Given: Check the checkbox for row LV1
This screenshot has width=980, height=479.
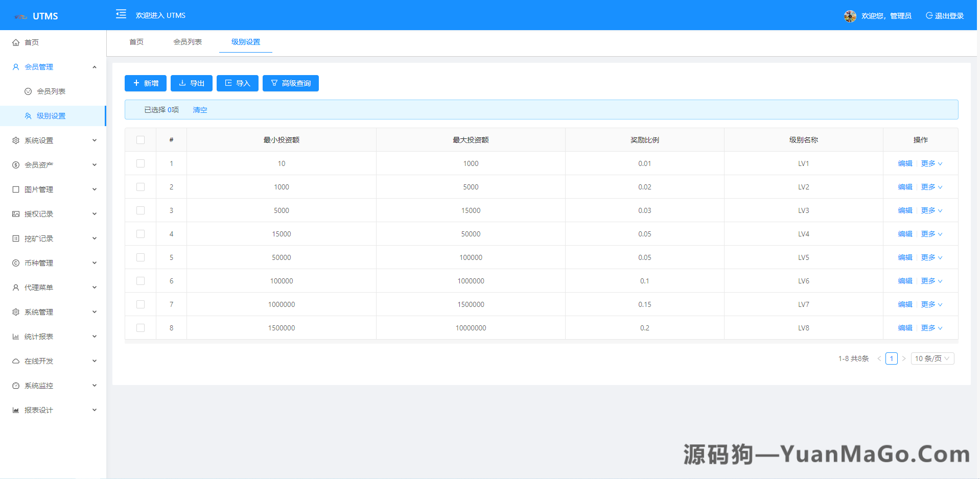Looking at the screenshot, I should pyautogui.click(x=141, y=163).
